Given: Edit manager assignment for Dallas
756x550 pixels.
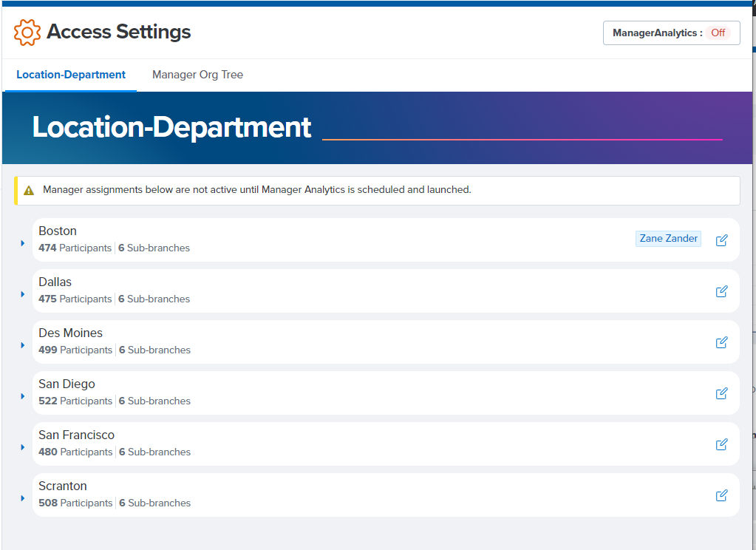Looking at the screenshot, I should [721, 291].
